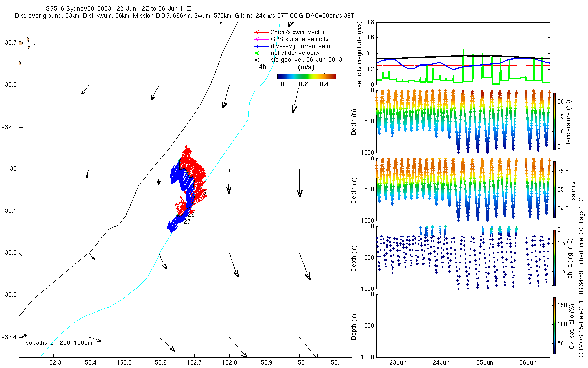Viewport: 588px width, 368px height.
Task: Click map latitude tick '-33'
Action: [11, 169]
